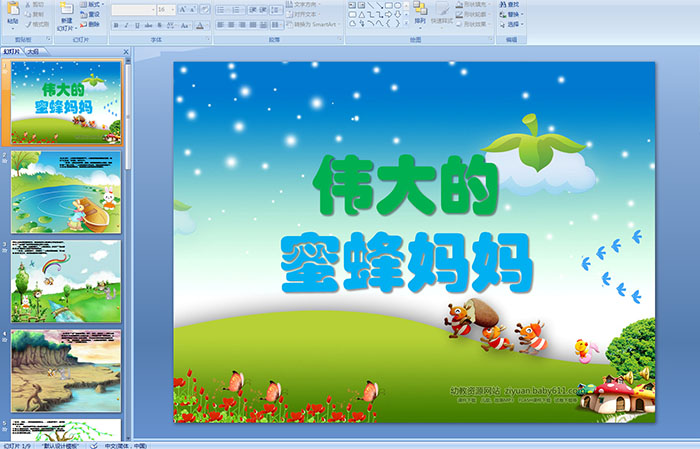Switch to the Slides (幻灯片) tab

click(12, 50)
